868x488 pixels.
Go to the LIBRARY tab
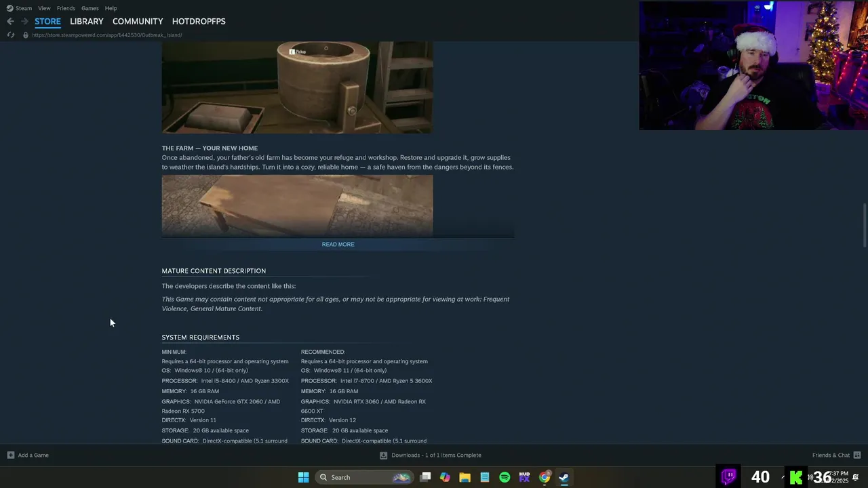87,21
